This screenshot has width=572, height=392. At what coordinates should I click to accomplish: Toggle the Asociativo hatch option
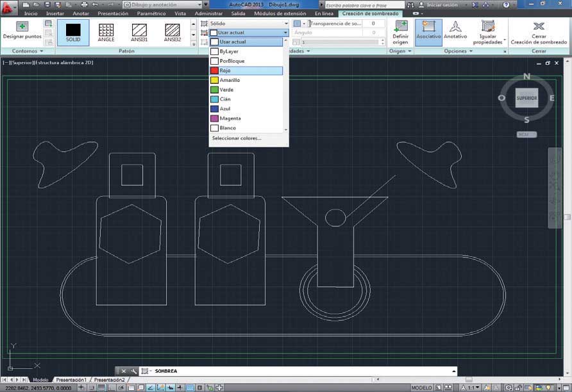tap(428, 31)
